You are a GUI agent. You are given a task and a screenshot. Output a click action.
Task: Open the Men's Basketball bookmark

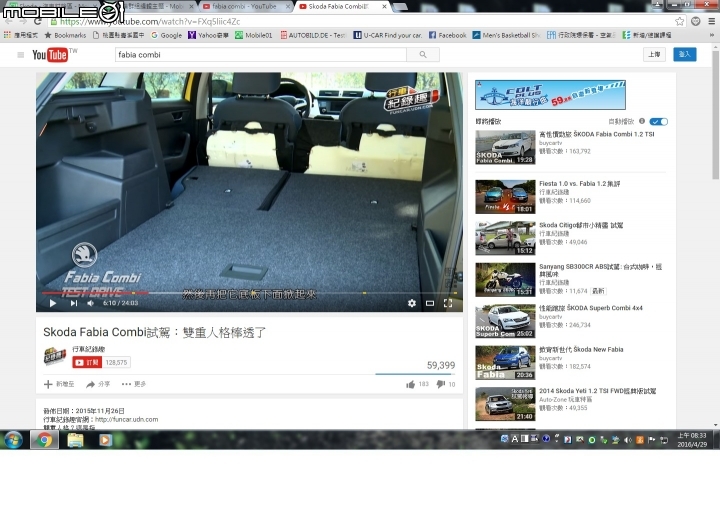click(x=506, y=35)
